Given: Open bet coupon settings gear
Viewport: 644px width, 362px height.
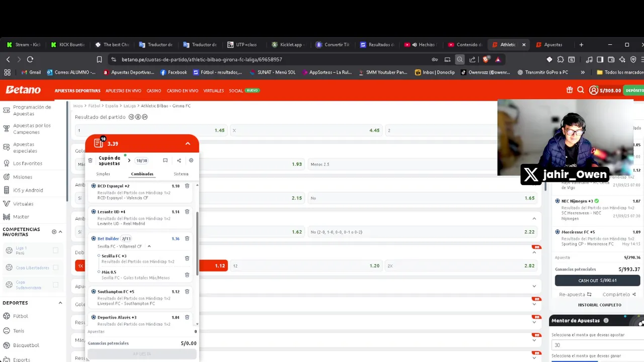Looking at the screenshot, I should 191,160.
